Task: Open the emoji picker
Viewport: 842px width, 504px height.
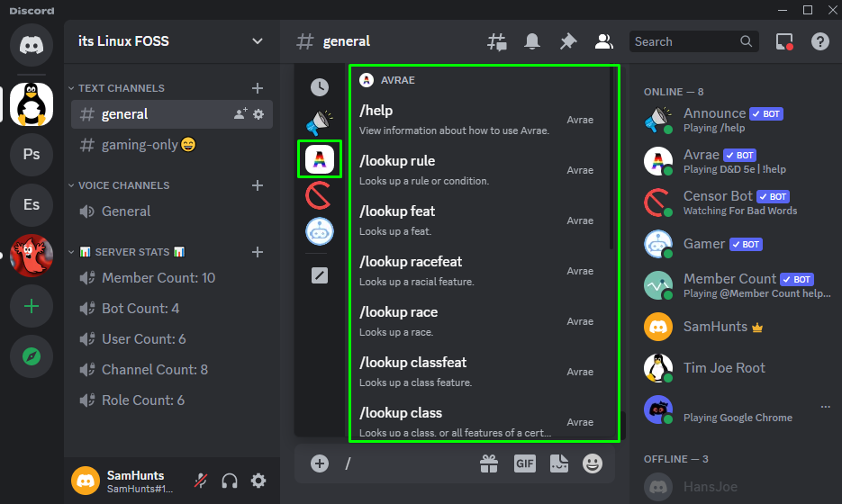Action: [x=593, y=463]
